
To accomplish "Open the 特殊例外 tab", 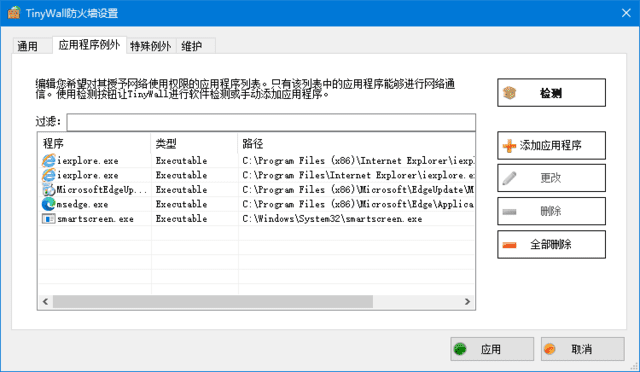I will [x=151, y=46].
